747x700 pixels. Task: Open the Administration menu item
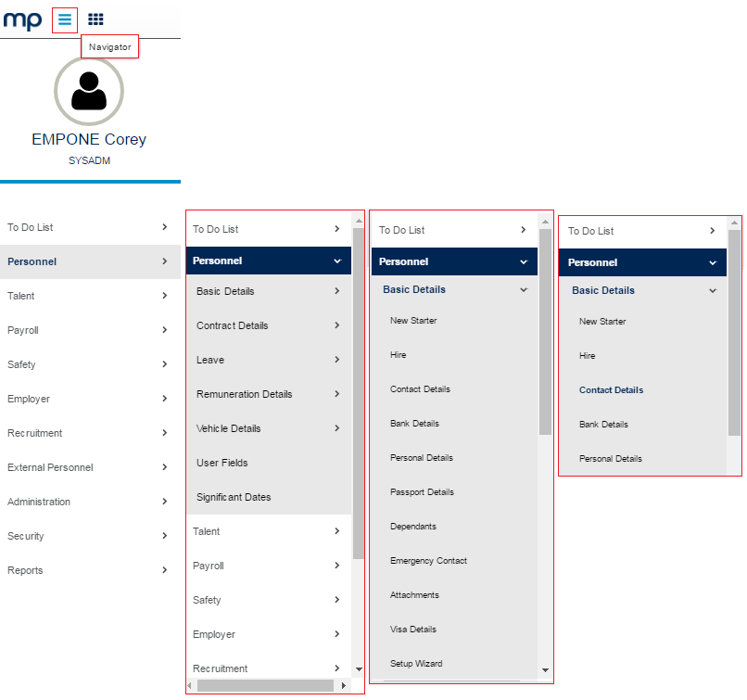[90, 502]
